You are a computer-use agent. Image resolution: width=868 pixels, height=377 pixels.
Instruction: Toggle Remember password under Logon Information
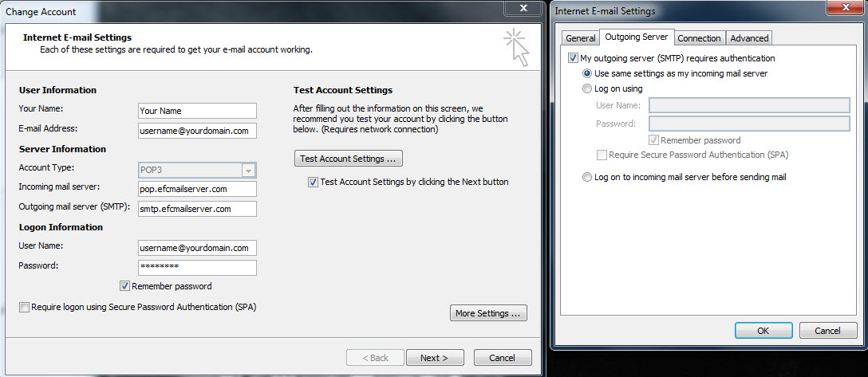[x=124, y=286]
